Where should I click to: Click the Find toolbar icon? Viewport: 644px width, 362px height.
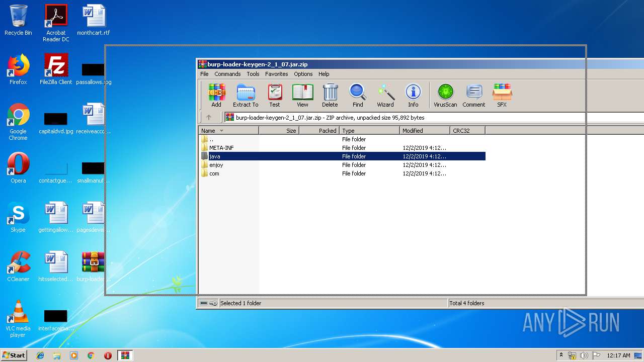(x=358, y=96)
